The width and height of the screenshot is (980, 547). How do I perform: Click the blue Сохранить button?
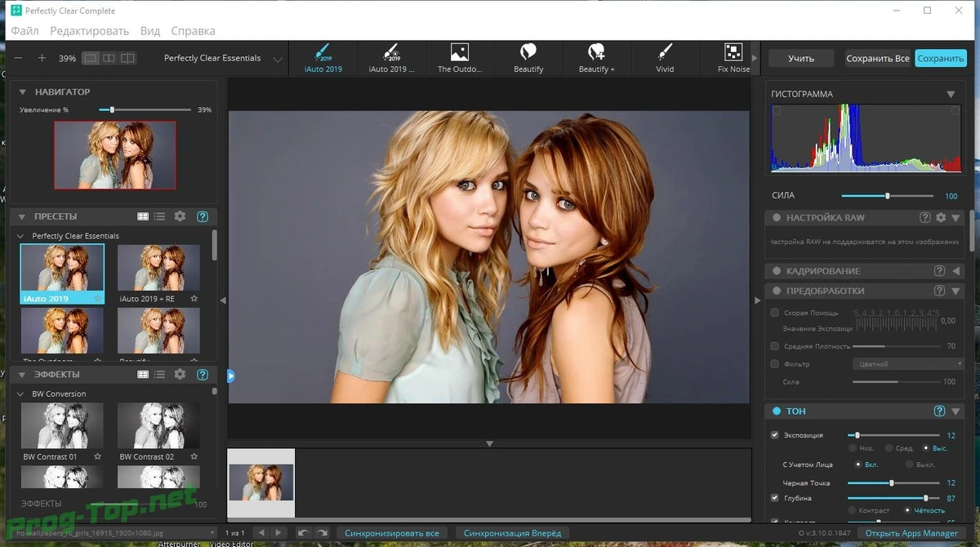941,59
